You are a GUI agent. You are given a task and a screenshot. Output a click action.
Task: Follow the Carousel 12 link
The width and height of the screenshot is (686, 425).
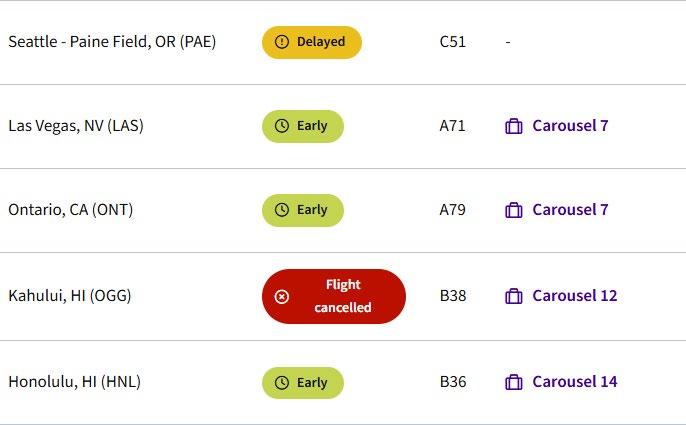click(x=574, y=296)
